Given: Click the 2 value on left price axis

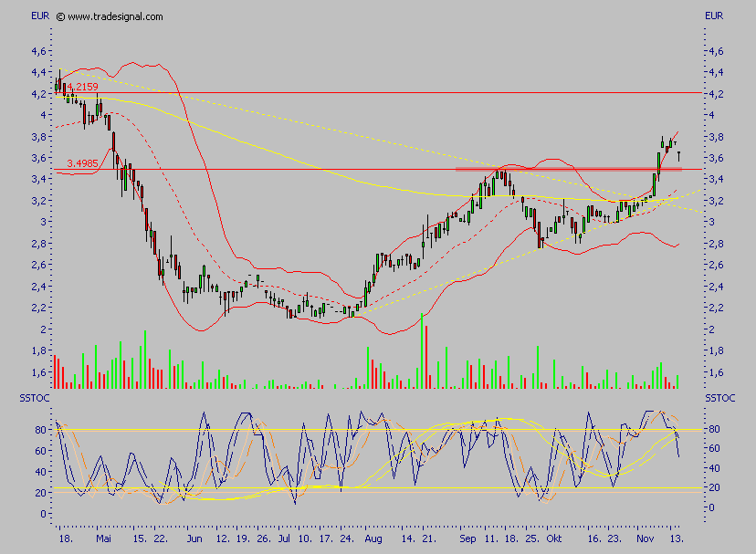Looking at the screenshot, I should (x=42, y=329).
